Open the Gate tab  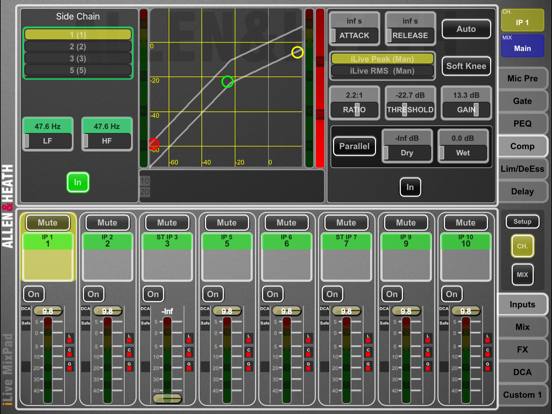(x=522, y=101)
